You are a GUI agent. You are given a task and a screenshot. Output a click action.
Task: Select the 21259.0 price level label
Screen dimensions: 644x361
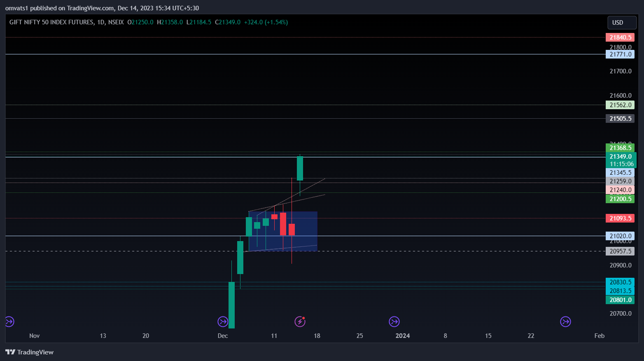(x=620, y=181)
